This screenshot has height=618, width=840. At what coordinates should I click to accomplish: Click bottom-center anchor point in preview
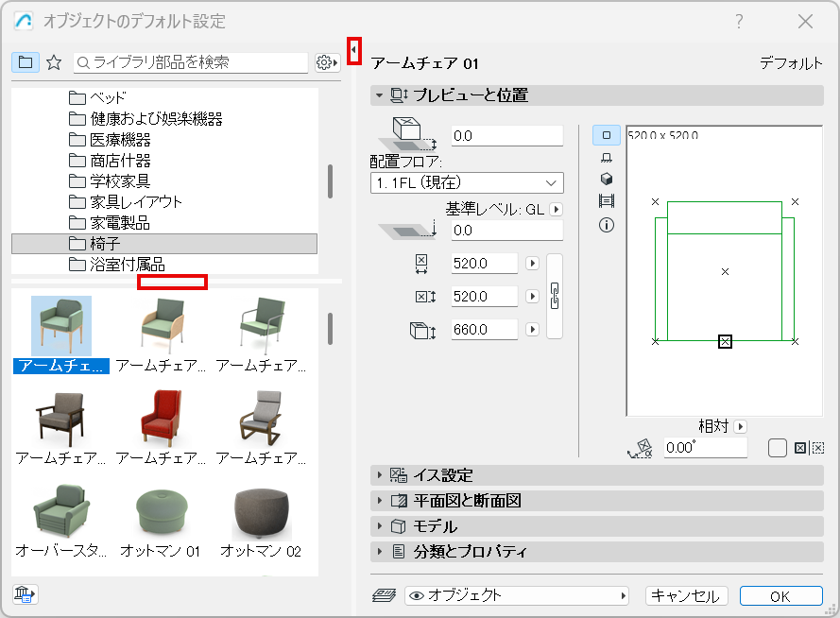coord(725,341)
